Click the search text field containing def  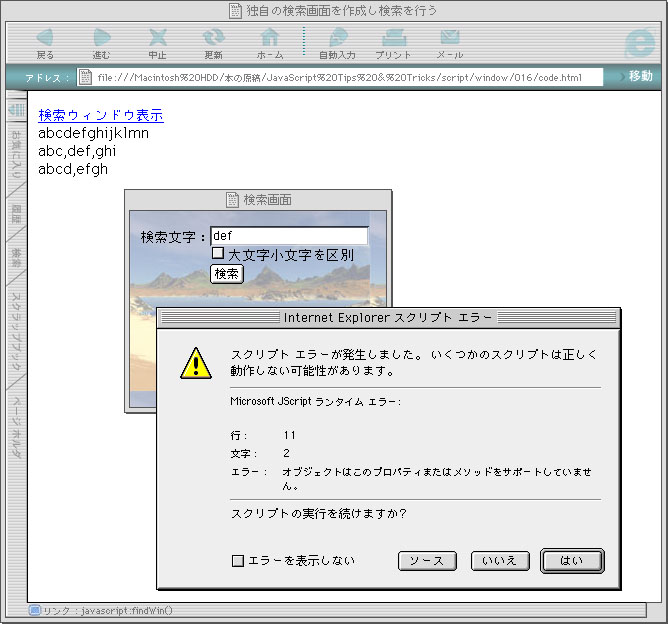(289, 236)
